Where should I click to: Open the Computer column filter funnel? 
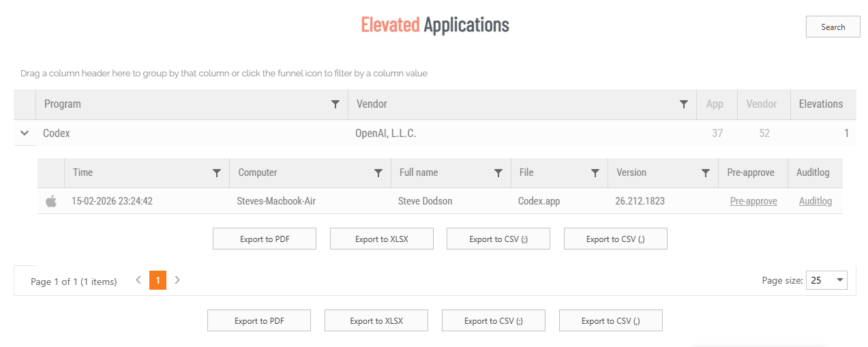tap(378, 173)
